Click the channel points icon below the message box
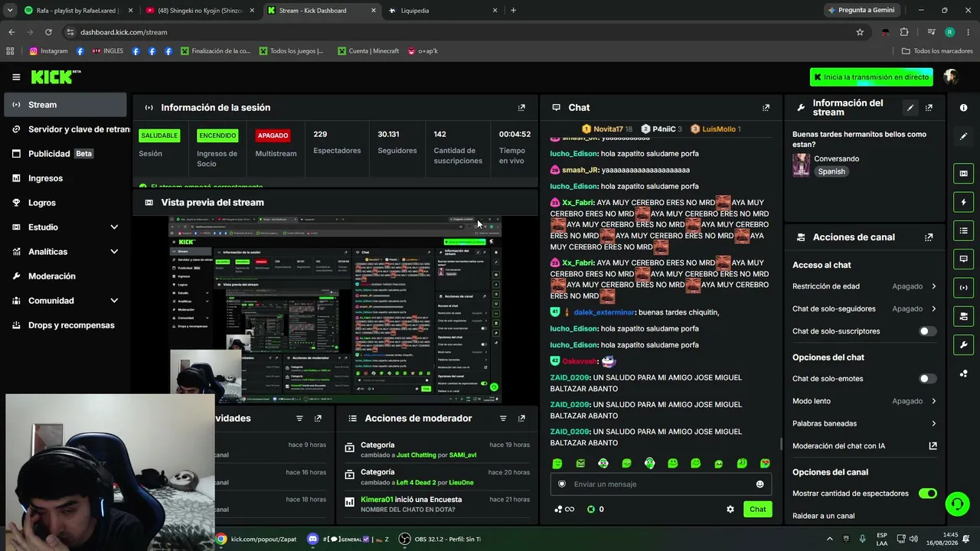The image size is (980, 551). 558,509
